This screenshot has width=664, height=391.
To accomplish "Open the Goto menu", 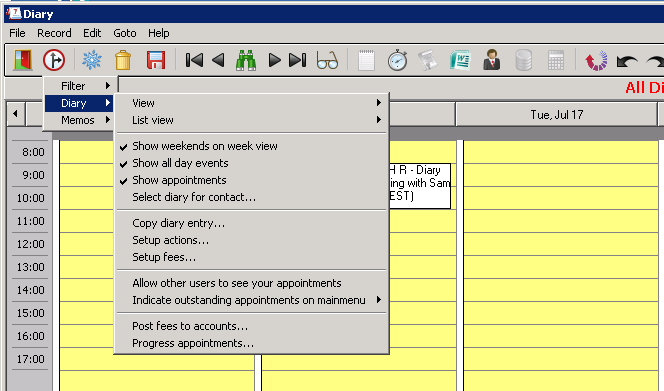I will coord(125,33).
